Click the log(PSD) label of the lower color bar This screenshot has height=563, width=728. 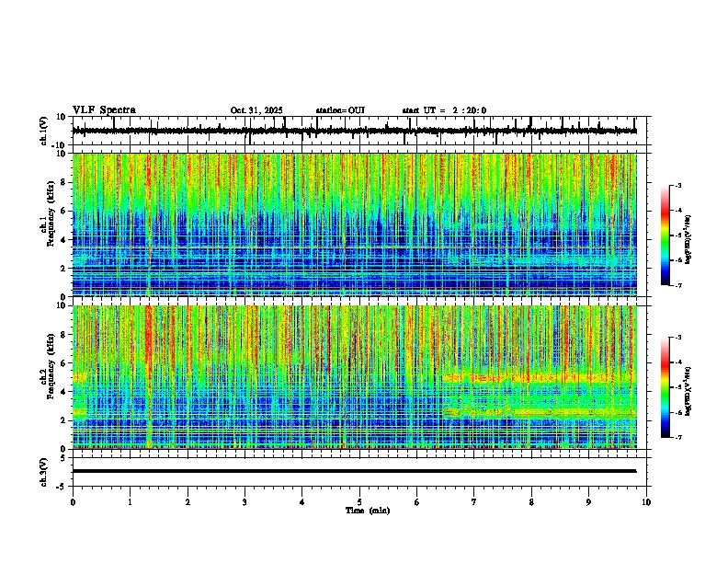(x=688, y=392)
